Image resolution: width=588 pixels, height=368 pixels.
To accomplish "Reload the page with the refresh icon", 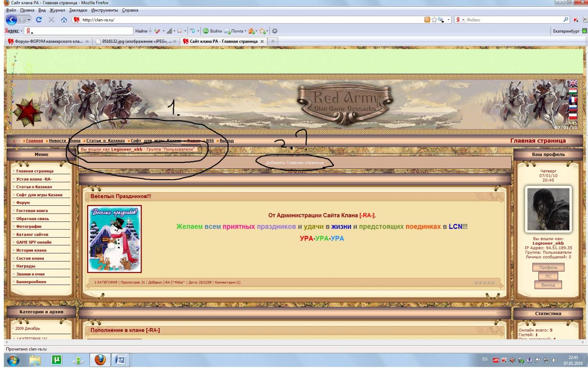I will pyautogui.click(x=38, y=20).
